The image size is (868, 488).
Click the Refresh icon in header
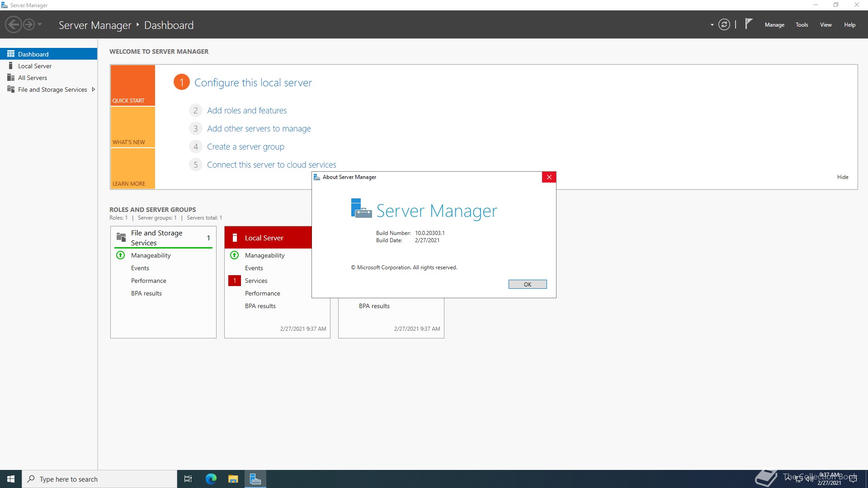(724, 25)
